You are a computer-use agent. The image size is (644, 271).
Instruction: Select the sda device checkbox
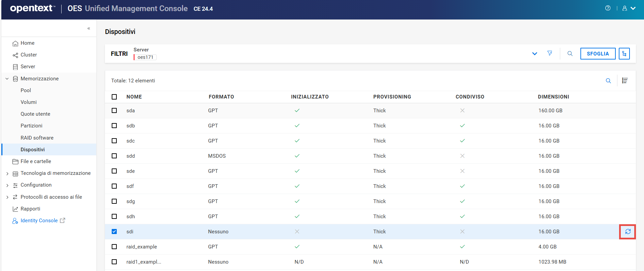(114, 111)
